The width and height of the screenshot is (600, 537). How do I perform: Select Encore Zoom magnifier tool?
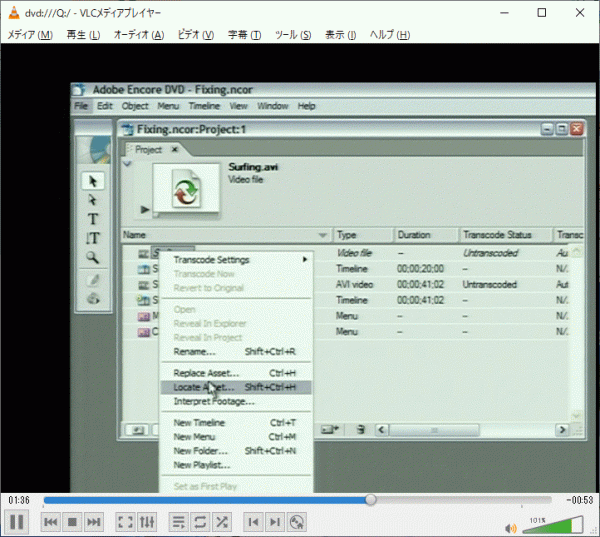[x=93, y=257]
